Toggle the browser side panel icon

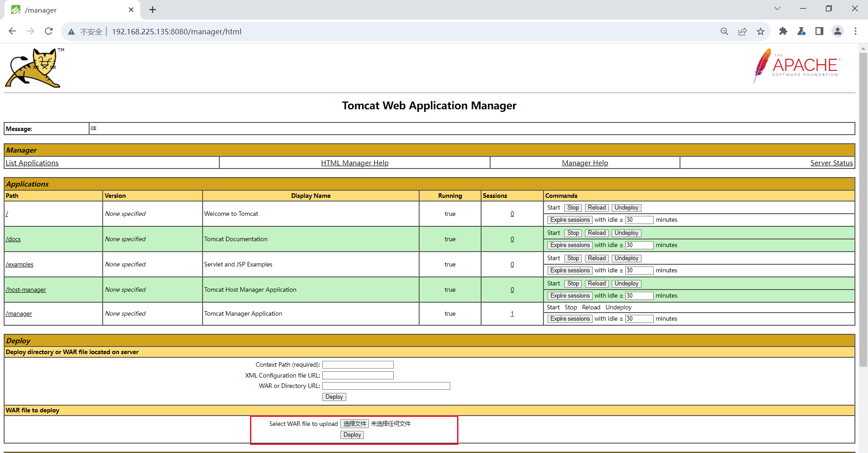click(819, 31)
